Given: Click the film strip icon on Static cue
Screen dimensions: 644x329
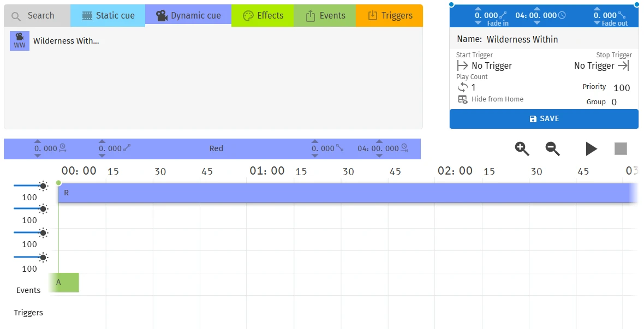Looking at the screenshot, I should pyautogui.click(x=87, y=16).
